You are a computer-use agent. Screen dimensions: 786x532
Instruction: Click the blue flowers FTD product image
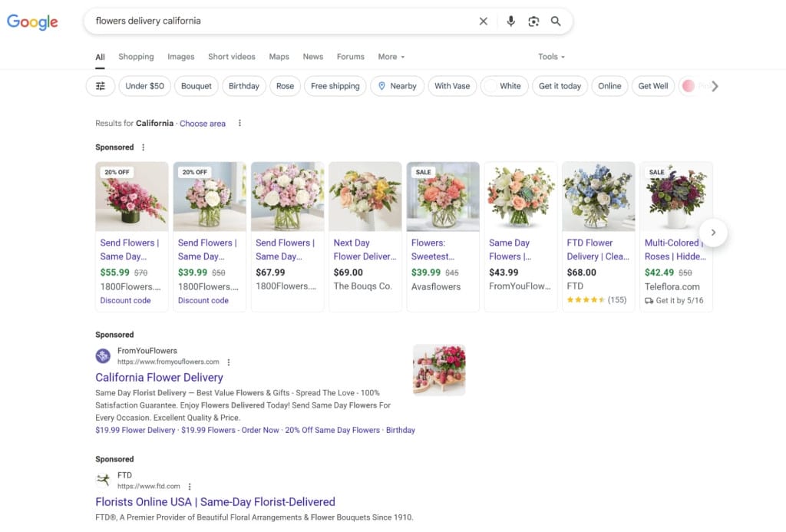[599, 197]
